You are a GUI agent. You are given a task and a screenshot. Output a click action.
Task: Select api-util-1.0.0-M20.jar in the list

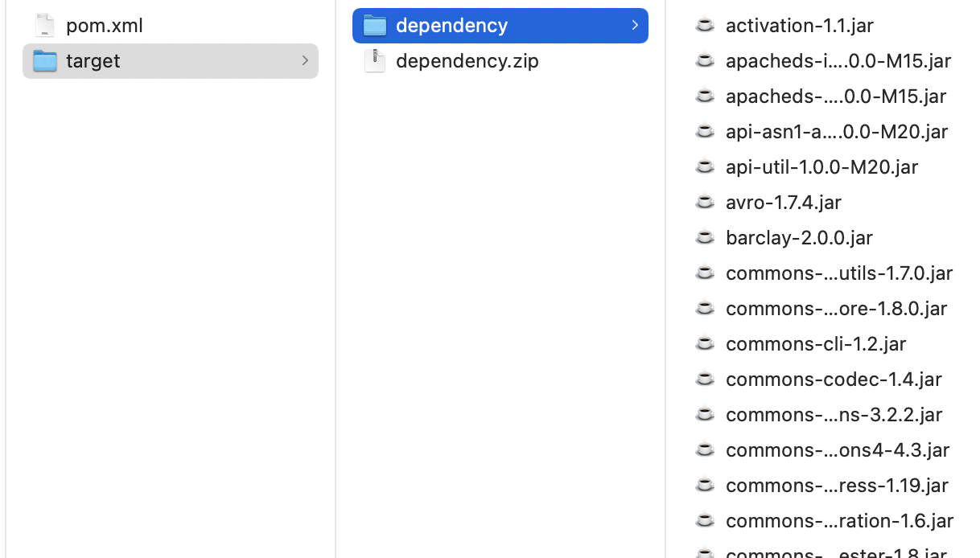pos(821,166)
